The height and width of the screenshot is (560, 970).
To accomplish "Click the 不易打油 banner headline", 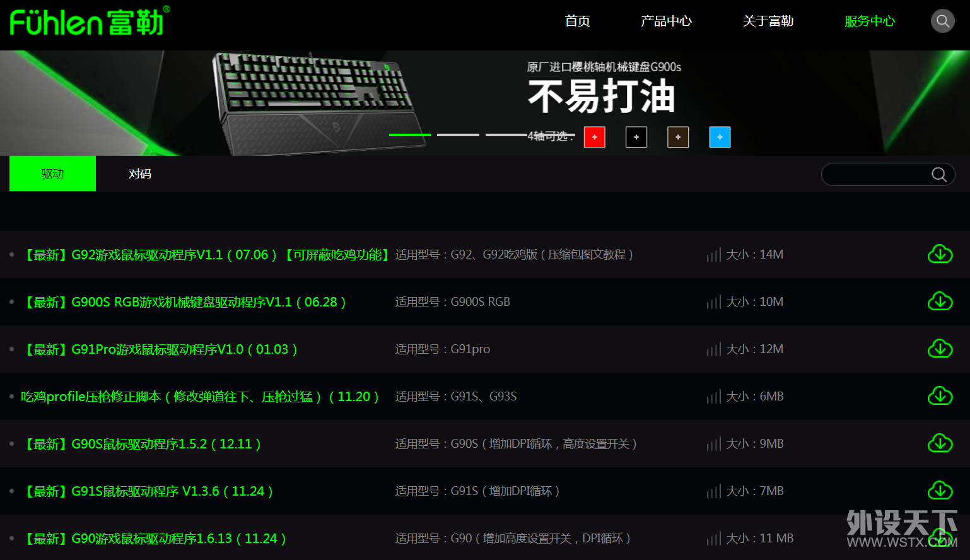I will click(602, 96).
